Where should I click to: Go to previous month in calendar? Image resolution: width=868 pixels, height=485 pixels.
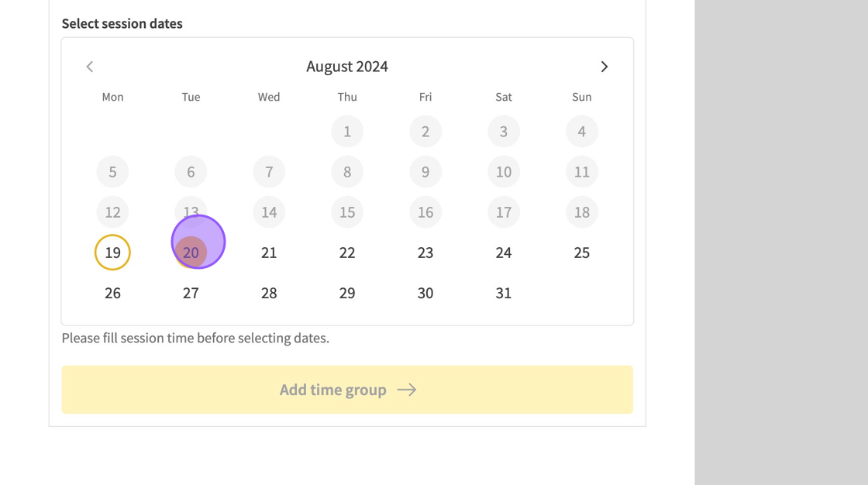pos(90,67)
